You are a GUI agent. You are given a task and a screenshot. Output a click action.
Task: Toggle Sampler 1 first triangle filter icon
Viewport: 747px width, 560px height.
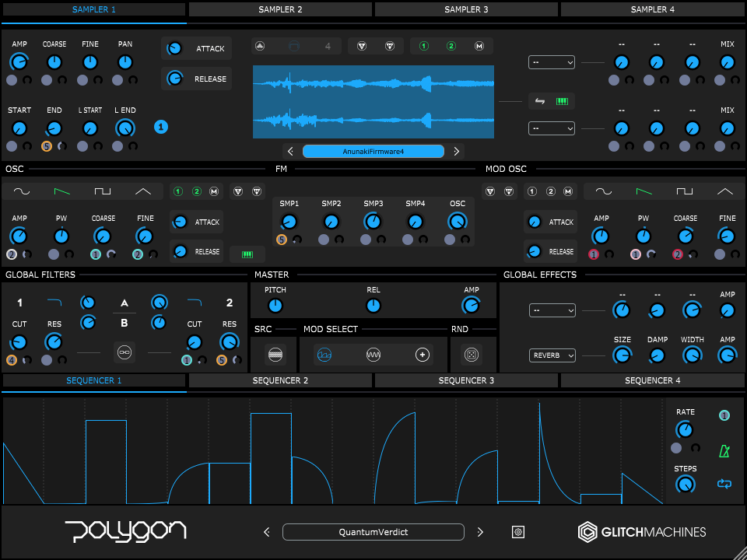[x=362, y=46]
